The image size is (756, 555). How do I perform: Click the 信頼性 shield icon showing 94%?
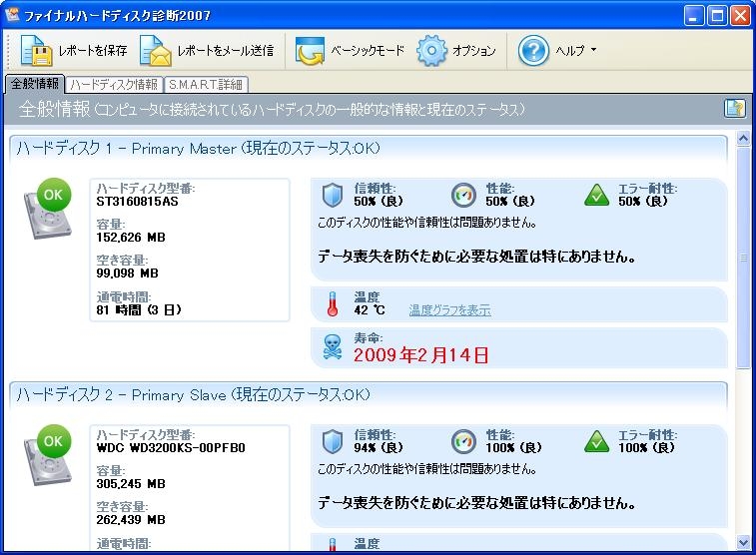333,442
